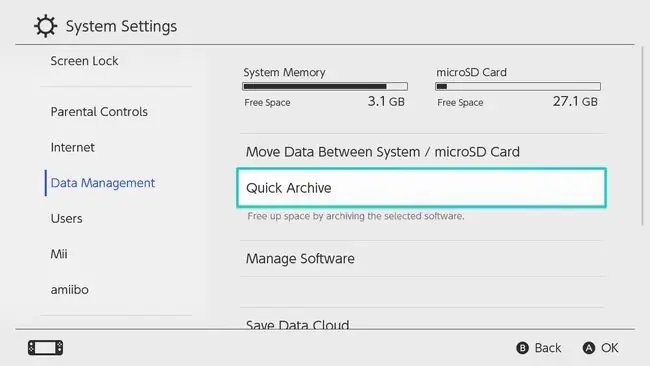
Task: Open Users settings
Action: point(66,218)
